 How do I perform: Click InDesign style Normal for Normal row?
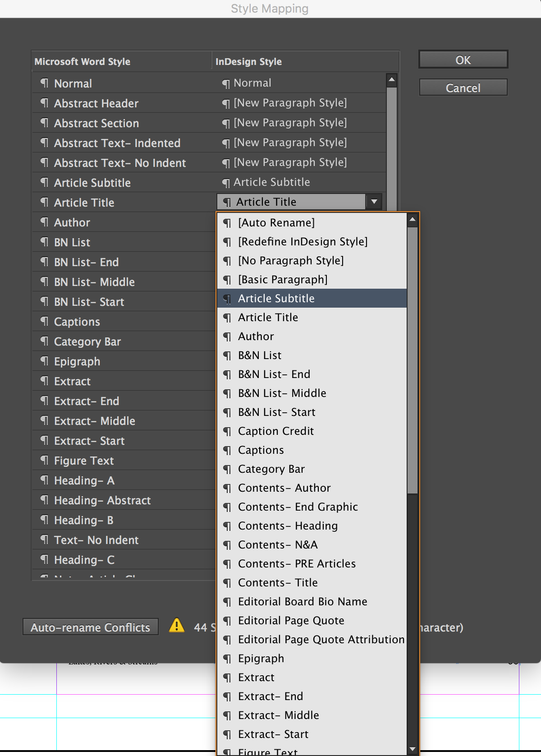[x=247, y=83]
